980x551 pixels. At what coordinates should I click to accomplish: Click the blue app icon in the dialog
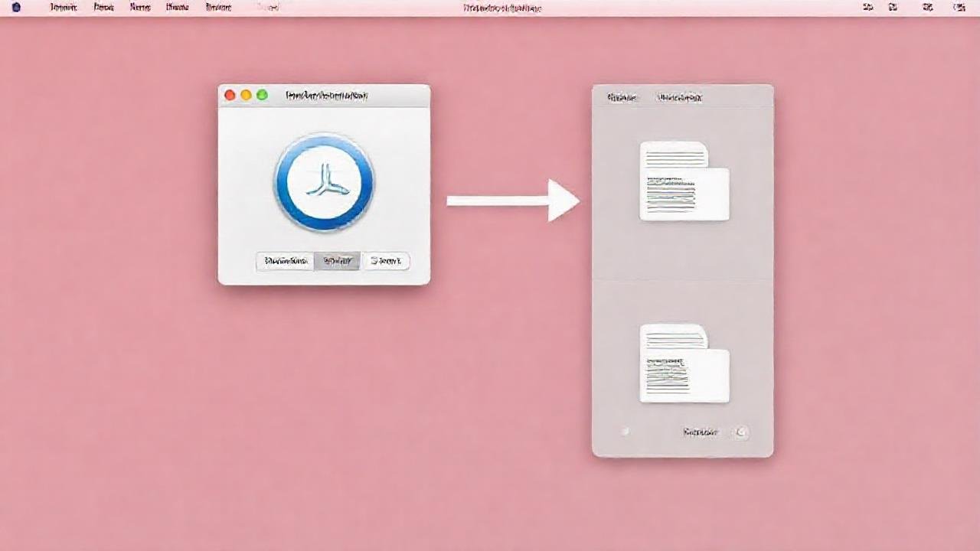point(323,181)
